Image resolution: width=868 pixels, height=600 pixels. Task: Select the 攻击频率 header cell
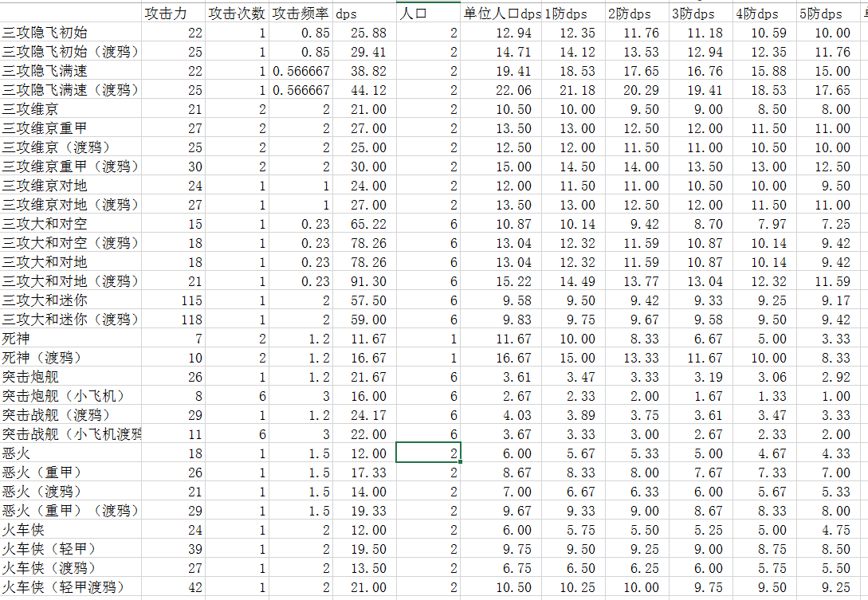300,14
